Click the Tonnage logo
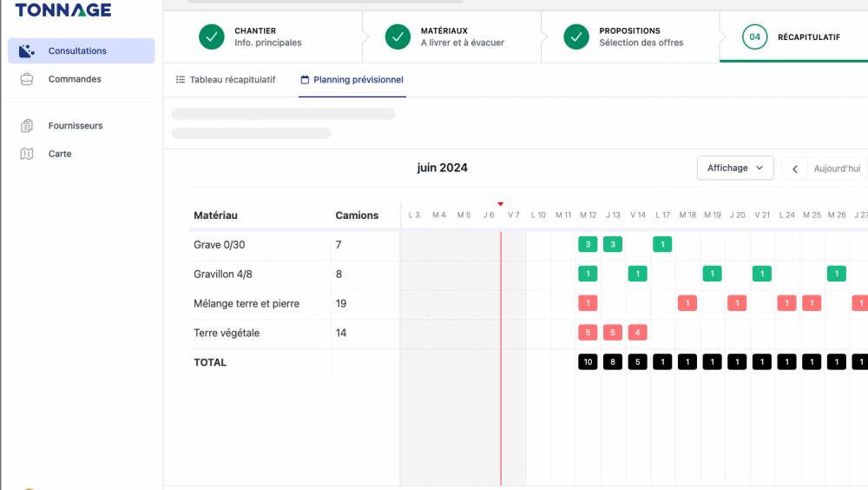 [63, 10]
